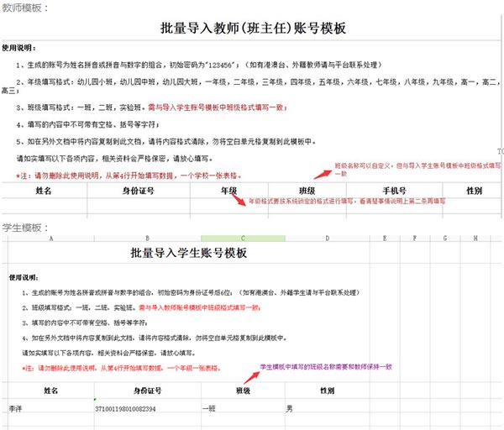
Task: Select column F header
Action: click(x=415, y=239)
